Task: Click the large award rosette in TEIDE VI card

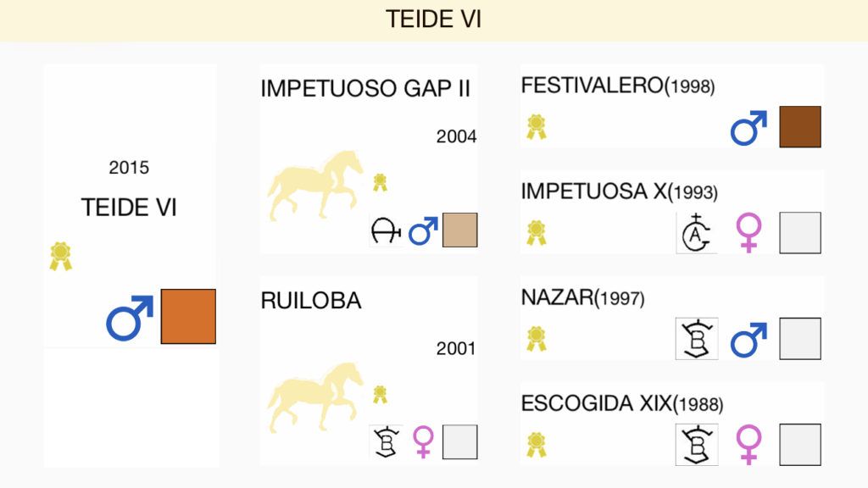Action: coord(60,256)
